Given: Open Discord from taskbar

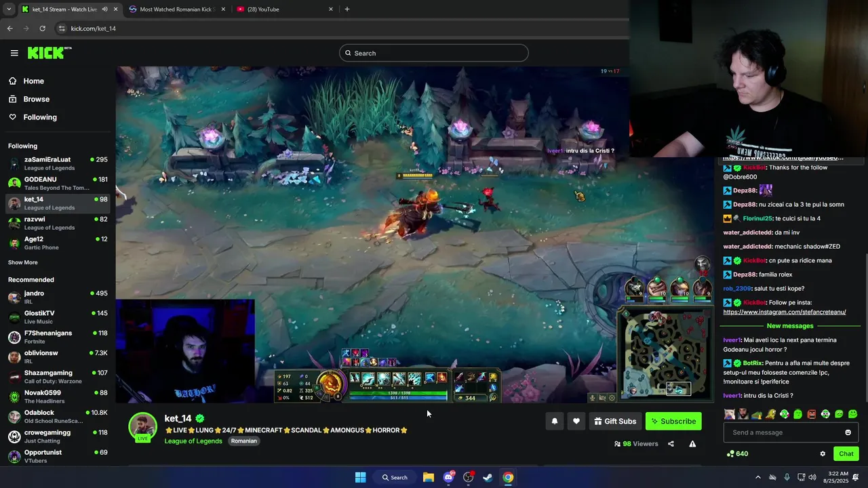Looking at the screenshot, I should 448,477.
